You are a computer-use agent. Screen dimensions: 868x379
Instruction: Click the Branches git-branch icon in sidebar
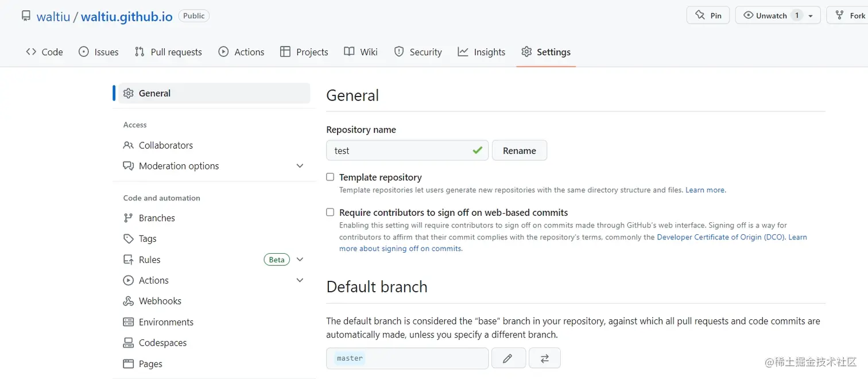(x=129, y=218)
